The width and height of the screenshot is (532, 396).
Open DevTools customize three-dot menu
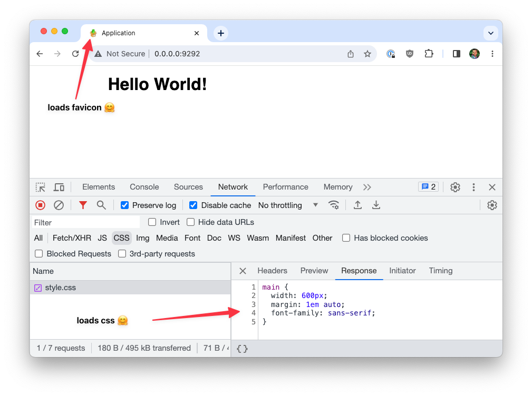click(473, 187)
